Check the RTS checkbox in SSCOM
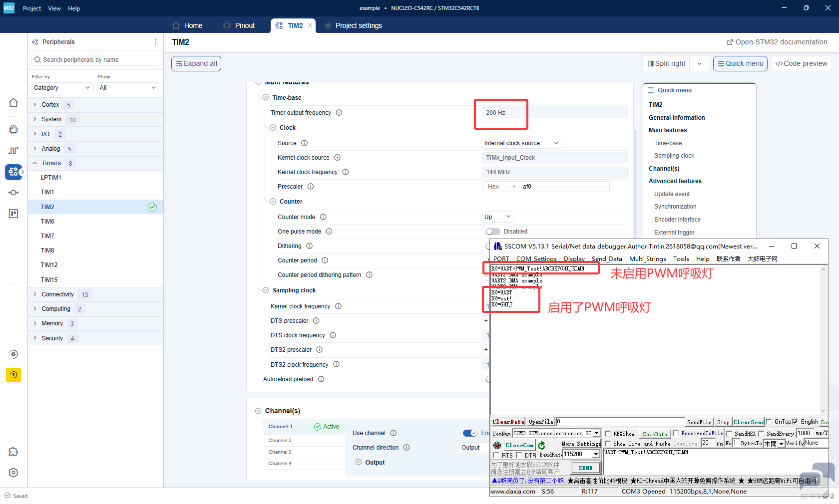 coord(496,455)
